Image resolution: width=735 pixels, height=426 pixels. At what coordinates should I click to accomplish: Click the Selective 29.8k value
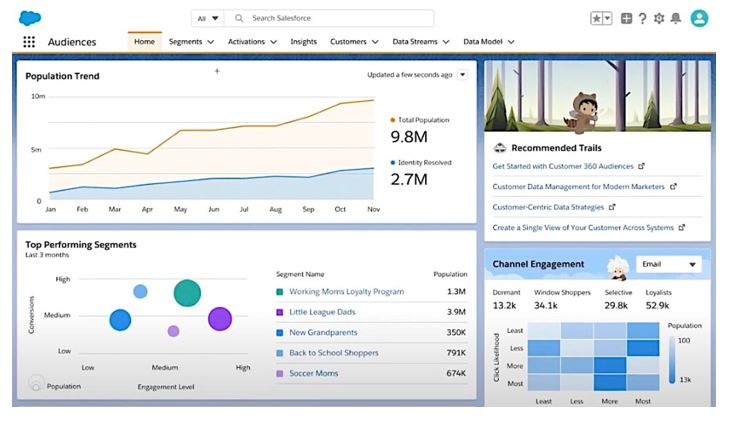pyautogui.click(x=616, y=306)
